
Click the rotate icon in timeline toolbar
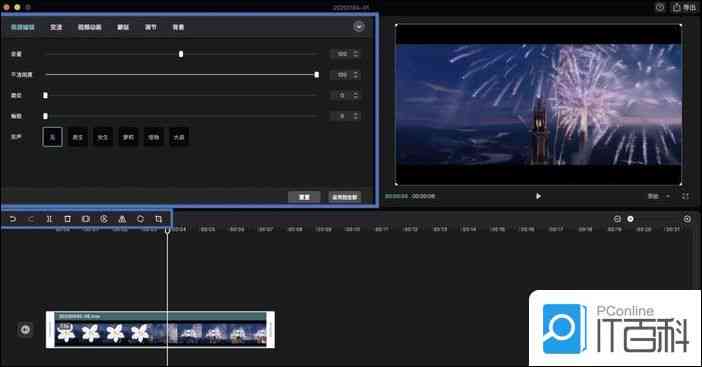(x=140, y=219)
